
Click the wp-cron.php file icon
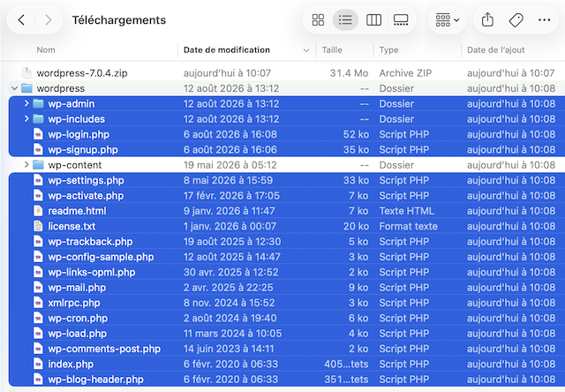(38, 318)
